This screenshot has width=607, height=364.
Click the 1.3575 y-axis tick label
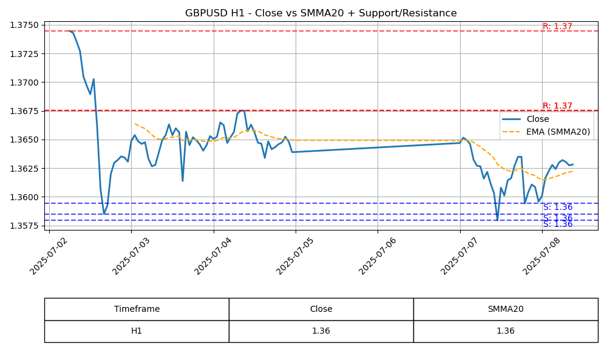click(x=24, y=226)
